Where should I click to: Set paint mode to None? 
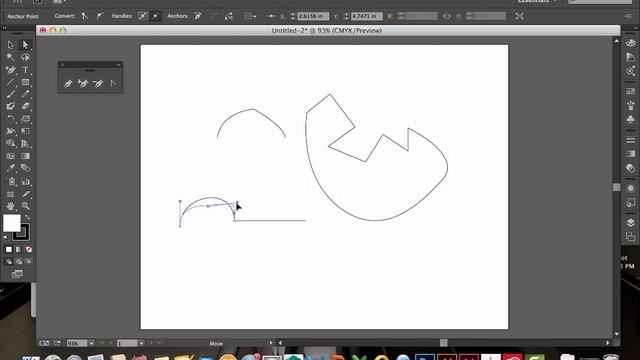point(29,249)
